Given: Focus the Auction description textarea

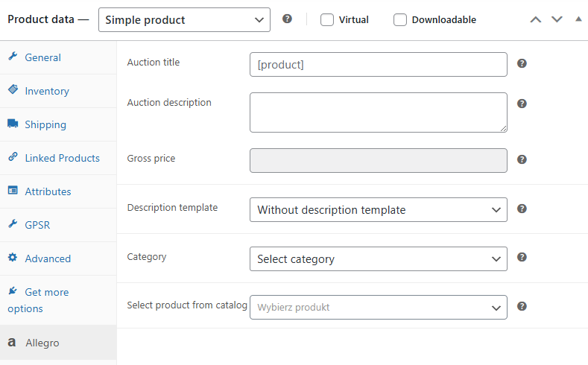Looking at the screenshot, I should click(x=379, y=112).
